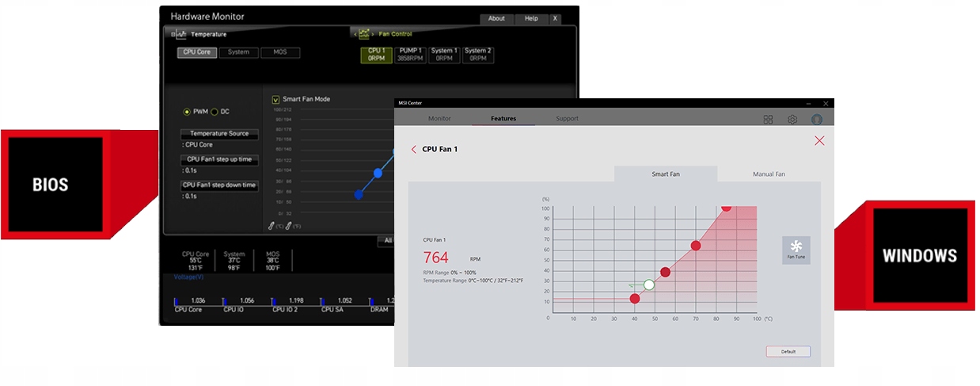Click the Fan Tune fan icon
The image size is (980, 386).
[x=796, y=247]
